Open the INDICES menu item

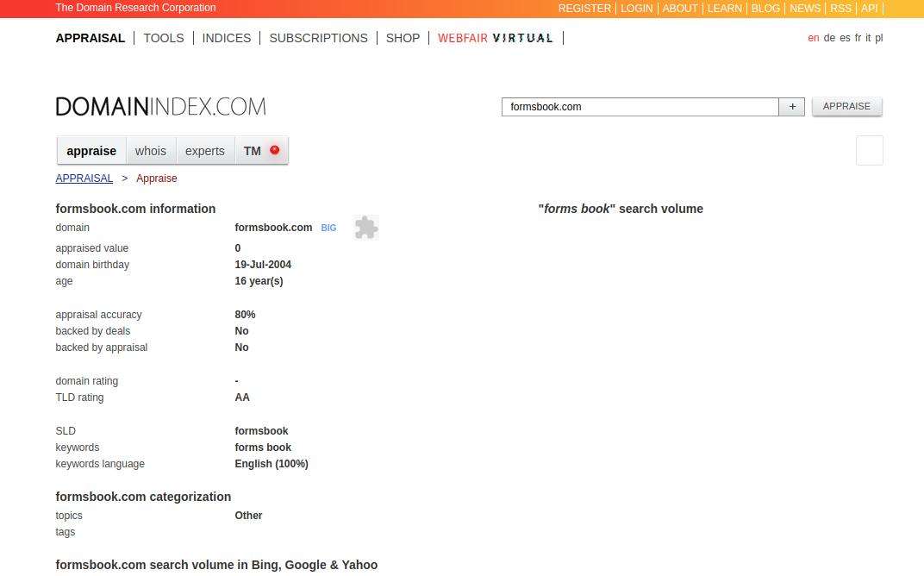(227, 38)
